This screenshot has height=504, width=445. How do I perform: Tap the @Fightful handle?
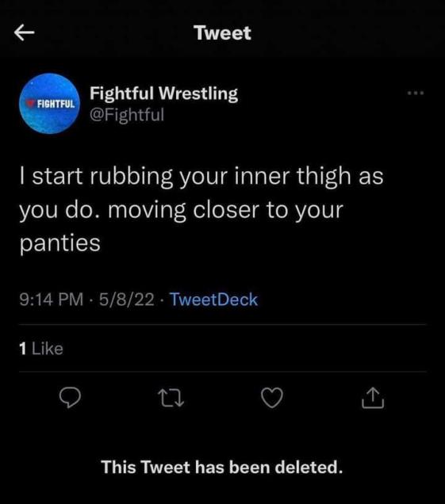pos(127,114)
